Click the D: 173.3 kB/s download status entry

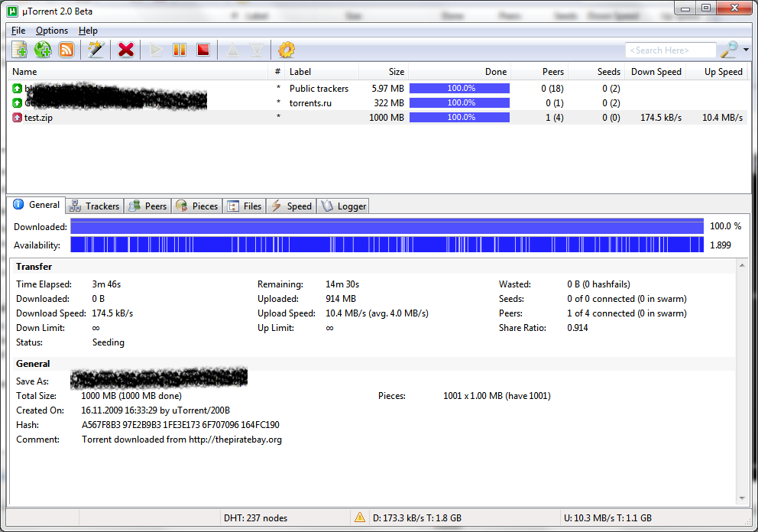tap(416, 518)
